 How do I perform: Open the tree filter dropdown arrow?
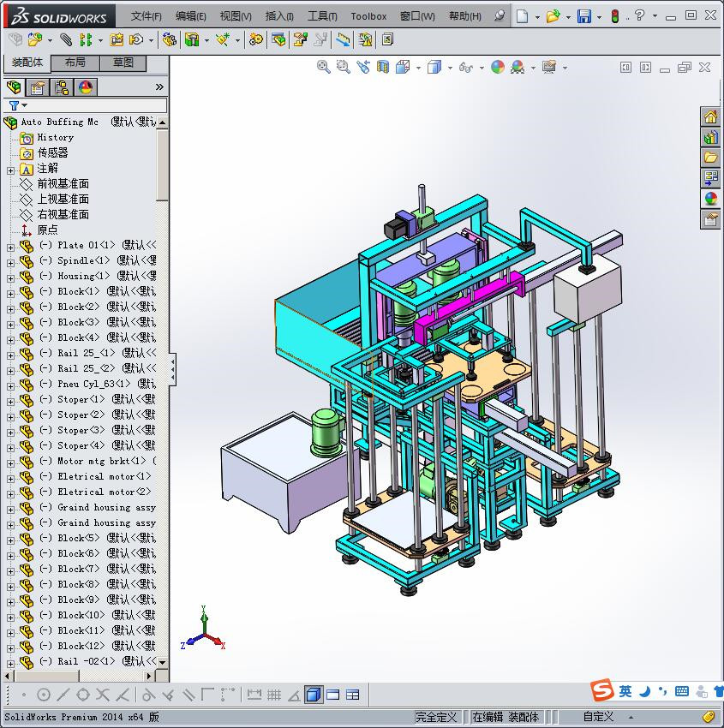pyautogui.click(x=25, y=105)
